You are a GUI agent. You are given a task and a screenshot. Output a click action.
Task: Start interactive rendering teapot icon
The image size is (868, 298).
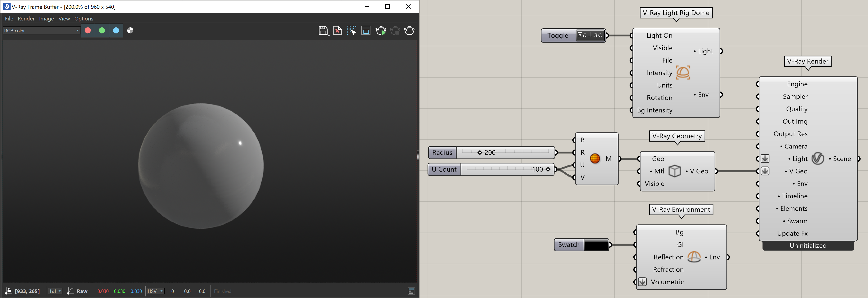tap(381, 31)
